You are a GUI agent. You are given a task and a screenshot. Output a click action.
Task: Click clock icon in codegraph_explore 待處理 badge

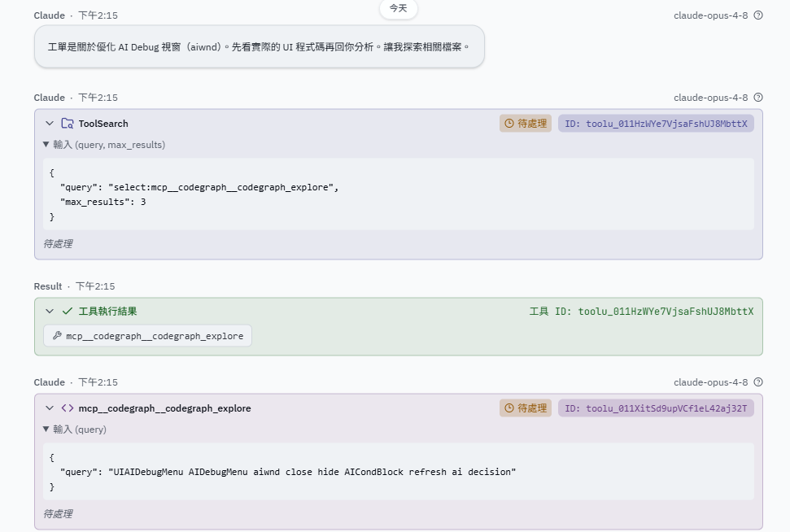[508, 408]
